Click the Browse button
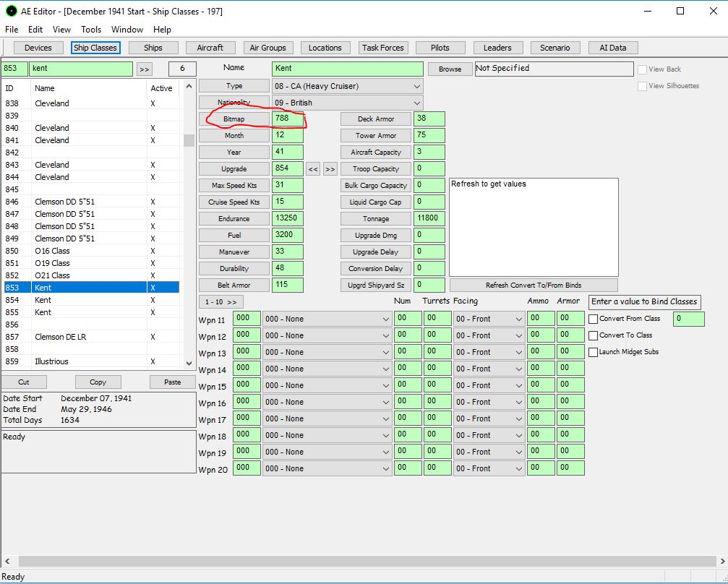728x584 pixels. pyautogui.click(x=450, y=69)
